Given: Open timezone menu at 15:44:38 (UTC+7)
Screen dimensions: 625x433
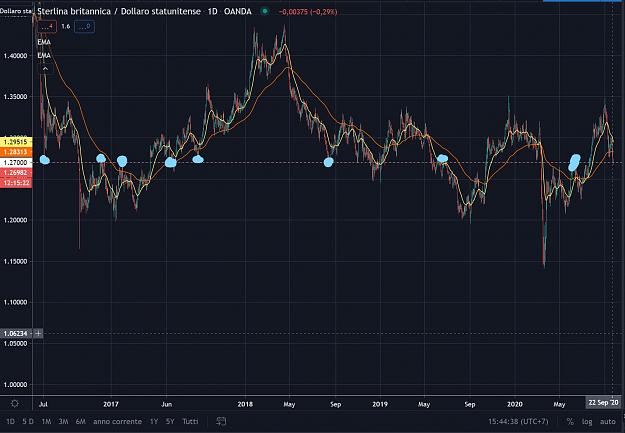Looking at the screenshot, I should coord(518,421).
